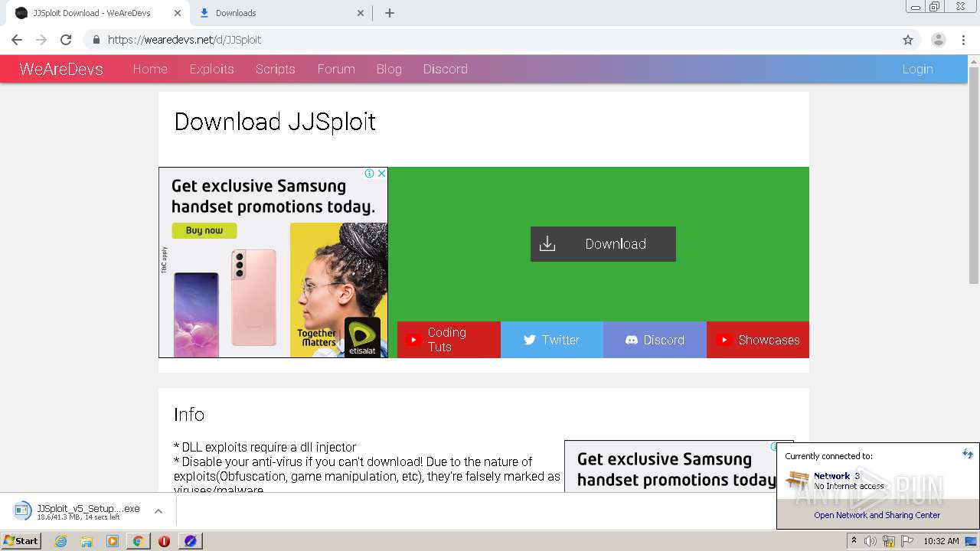The width and height of the screenshot is (980, 551).
Task: Close the JJSploit Download tab
Action: pos(178,13)
